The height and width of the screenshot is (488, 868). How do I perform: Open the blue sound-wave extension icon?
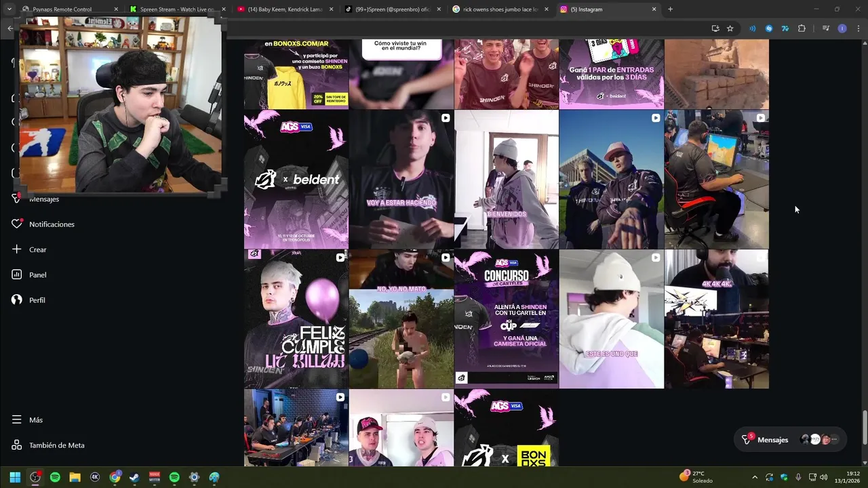pyautogui.click(x=752, y=28)
